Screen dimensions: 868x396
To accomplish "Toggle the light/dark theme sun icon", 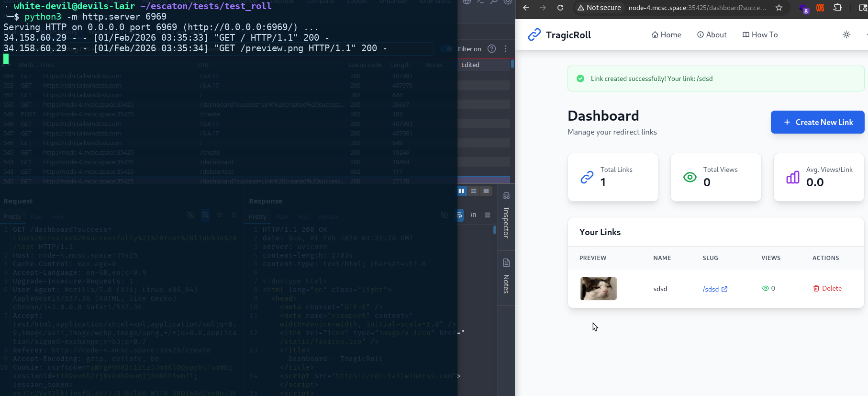I will (x=846, y=34).
